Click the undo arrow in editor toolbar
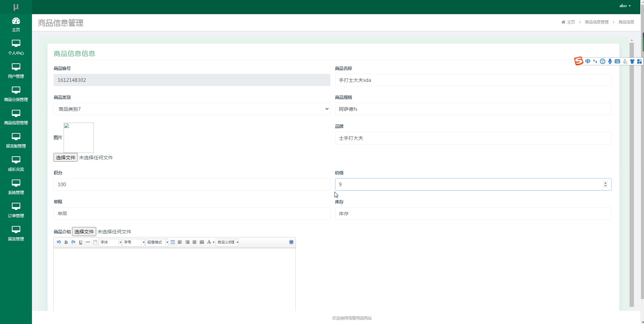Image resolution: width=644 pixels, height=324 pixels. [59, 242]
